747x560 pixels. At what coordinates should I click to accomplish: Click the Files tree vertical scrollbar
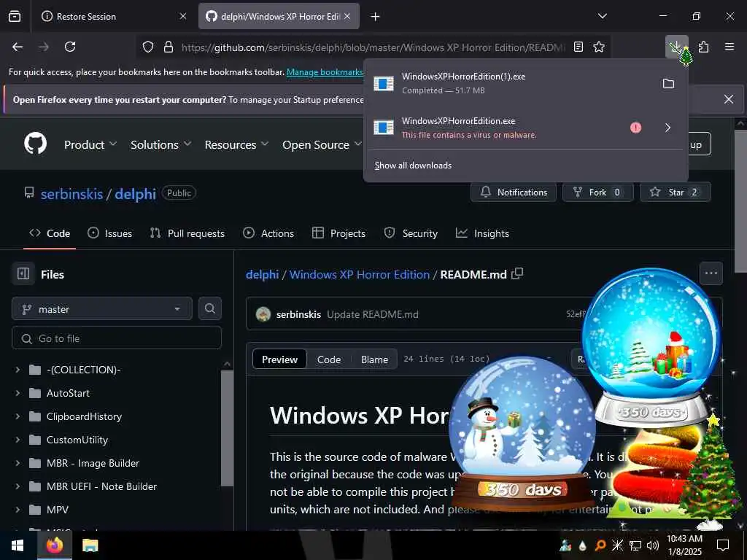pos(228,427)
